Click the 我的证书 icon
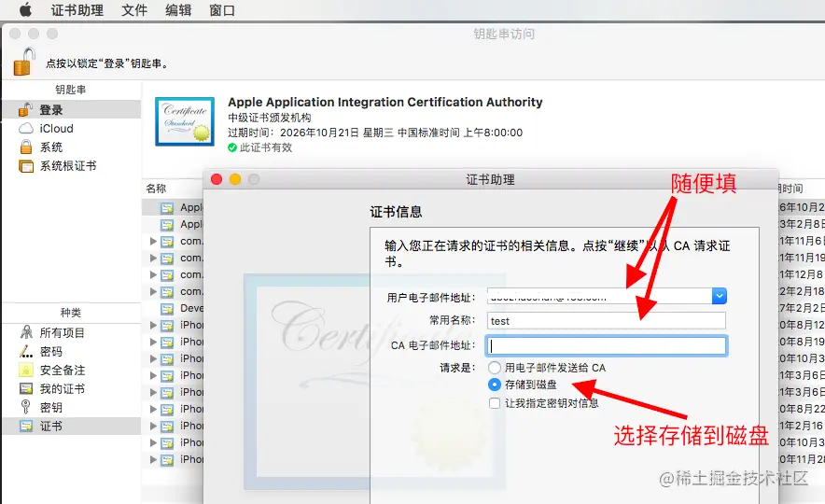This screenshot has height=504, width=825. point(26,389)
